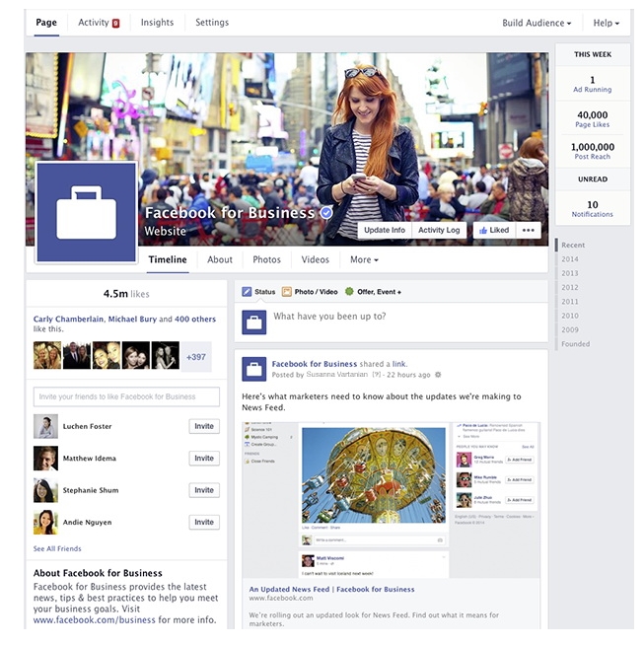Expand the More tab dropdown
Image resolution: width=644 pixels, height=645 pixels.
tap(364, 259)
